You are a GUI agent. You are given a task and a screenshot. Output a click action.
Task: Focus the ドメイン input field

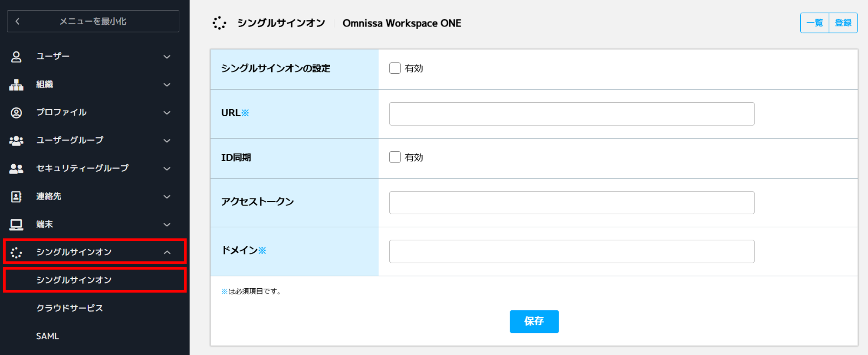click(572, 251)
